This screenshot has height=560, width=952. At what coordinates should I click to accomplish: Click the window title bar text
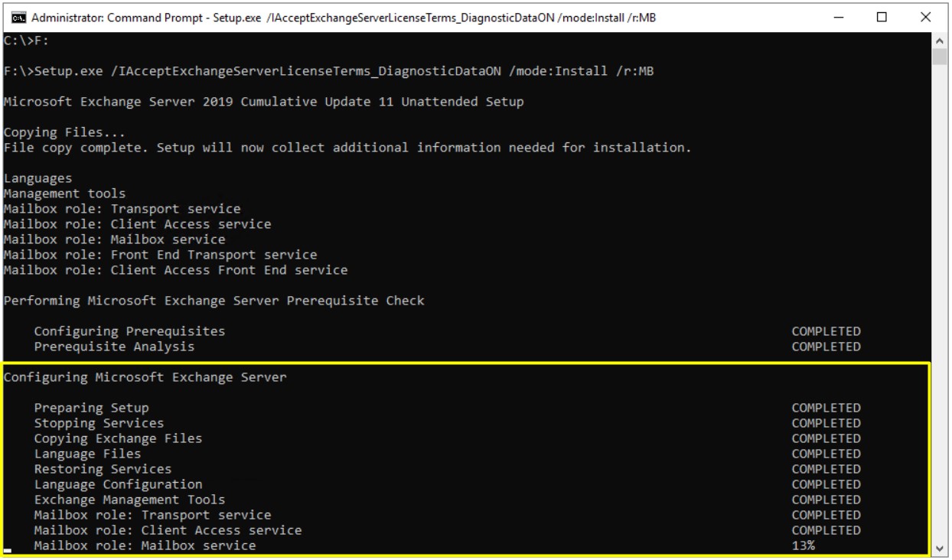[342, 17]
